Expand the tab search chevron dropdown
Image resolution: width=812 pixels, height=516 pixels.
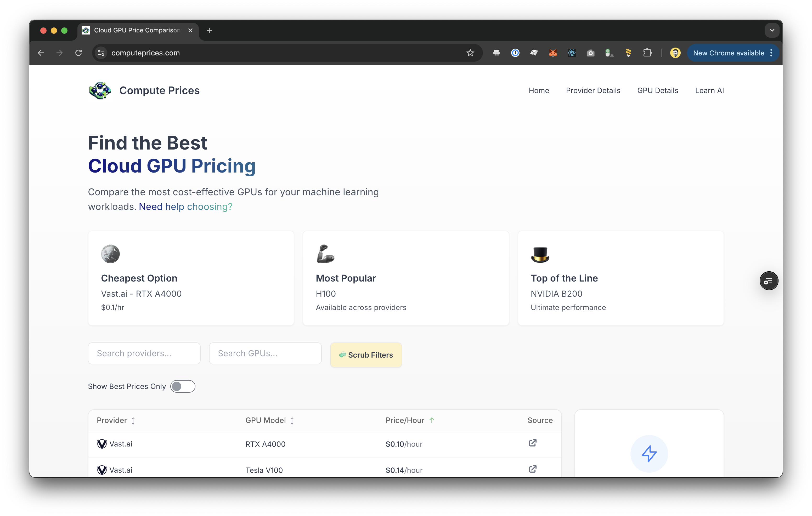click(x=772, y=30)
